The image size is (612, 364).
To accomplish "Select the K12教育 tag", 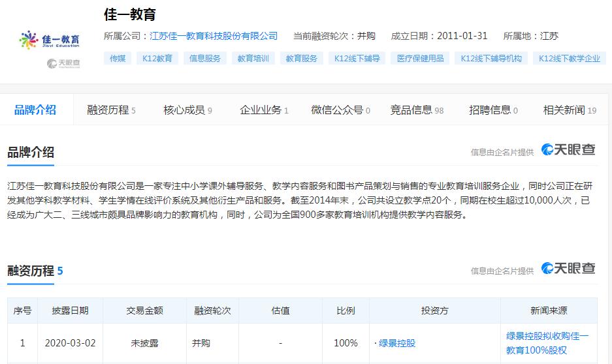I will coord(157,59).
